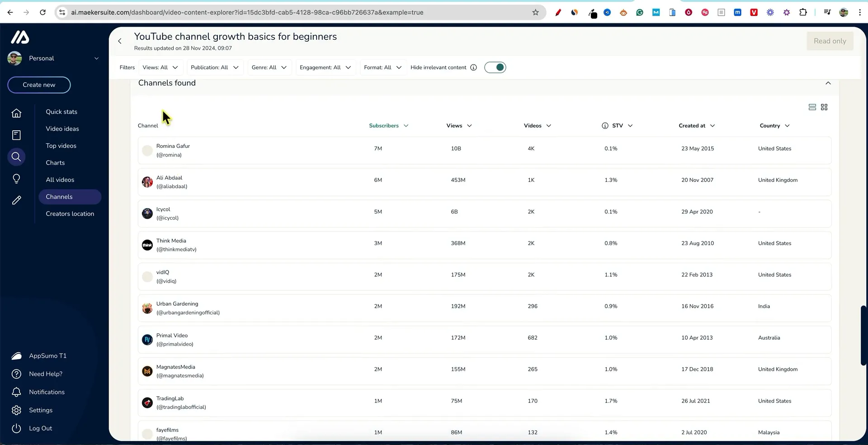Open All videos in the sidebar

pos(60,180)
